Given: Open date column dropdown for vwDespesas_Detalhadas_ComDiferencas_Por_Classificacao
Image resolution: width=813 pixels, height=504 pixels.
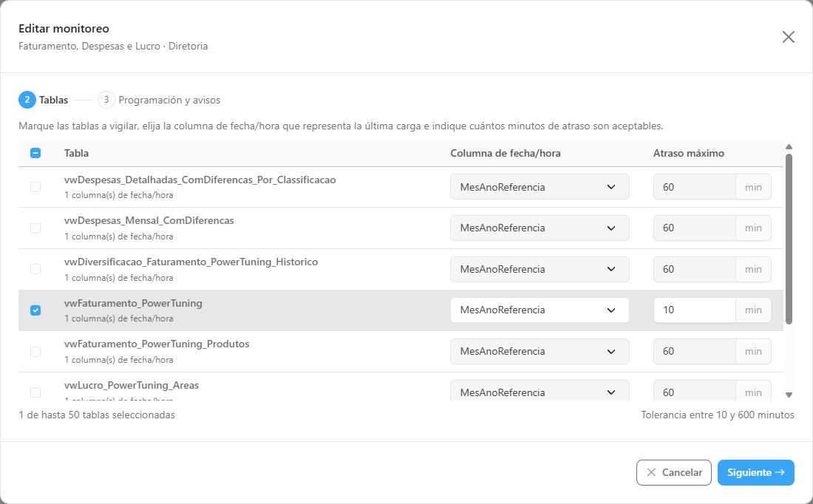Looking at the screenshot, I should pos(540,187).
